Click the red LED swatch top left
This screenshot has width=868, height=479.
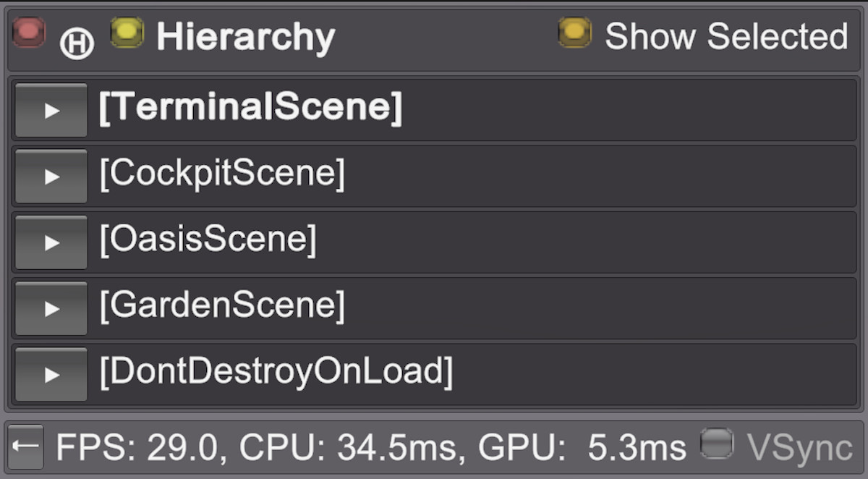[27, 32]
